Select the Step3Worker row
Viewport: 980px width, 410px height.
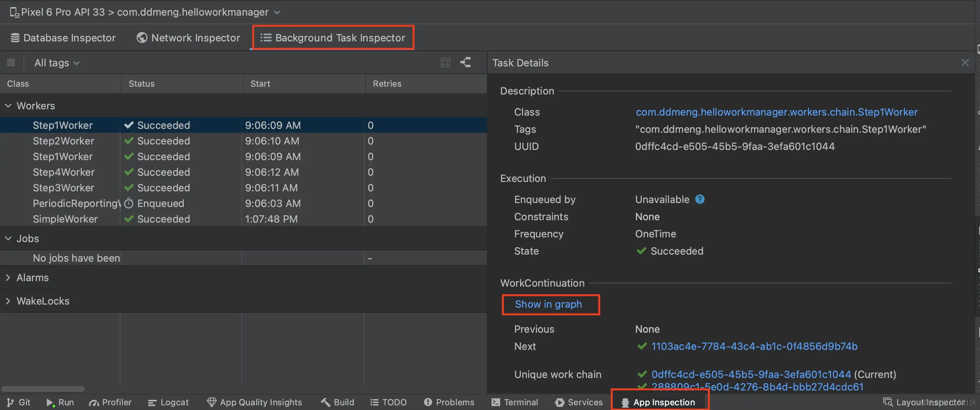point(243,187)
